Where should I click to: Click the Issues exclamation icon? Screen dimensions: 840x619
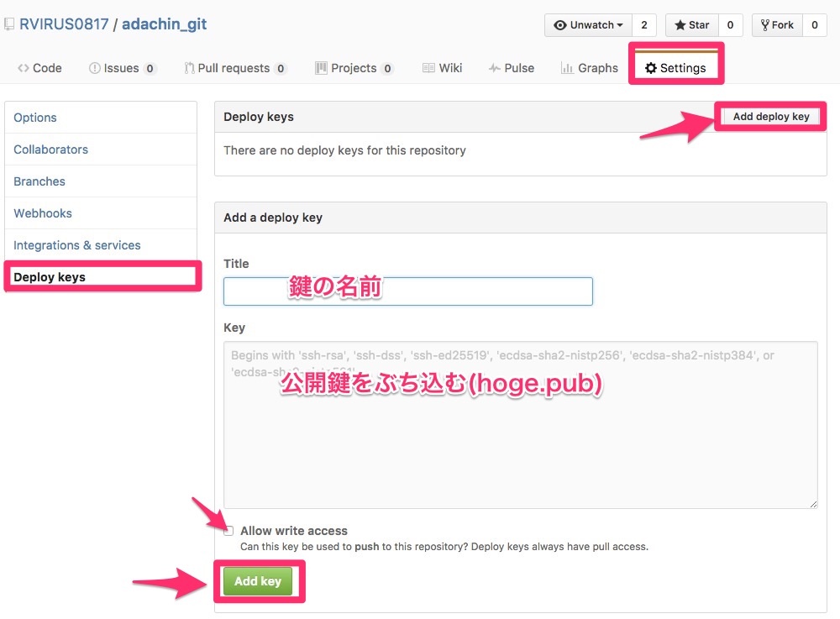point(95,68)
